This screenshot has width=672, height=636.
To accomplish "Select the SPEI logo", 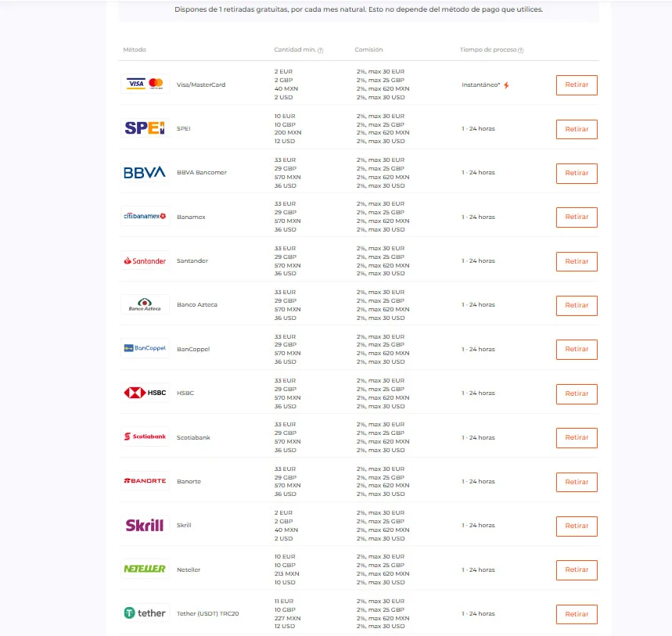I will [x=145, y=128].
